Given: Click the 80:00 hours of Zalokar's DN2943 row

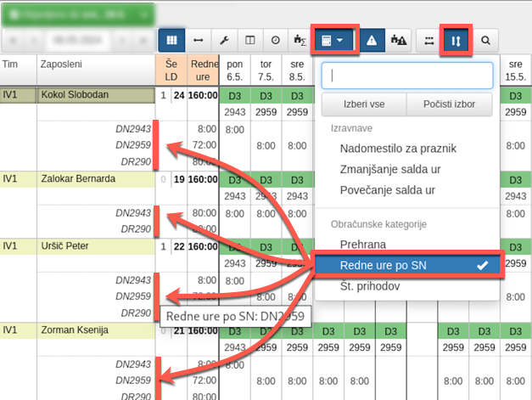Looking at the screenshot, I should [x=204, y=213].
